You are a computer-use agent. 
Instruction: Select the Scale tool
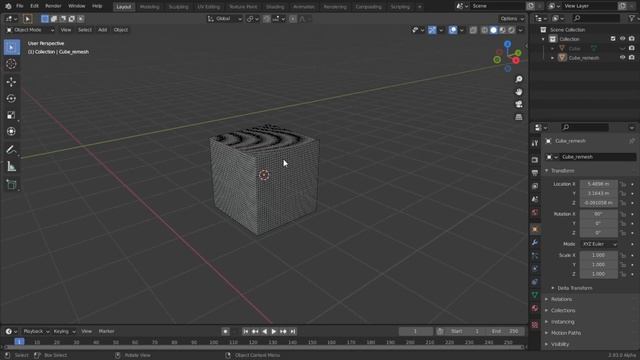[x=11, y=115]
